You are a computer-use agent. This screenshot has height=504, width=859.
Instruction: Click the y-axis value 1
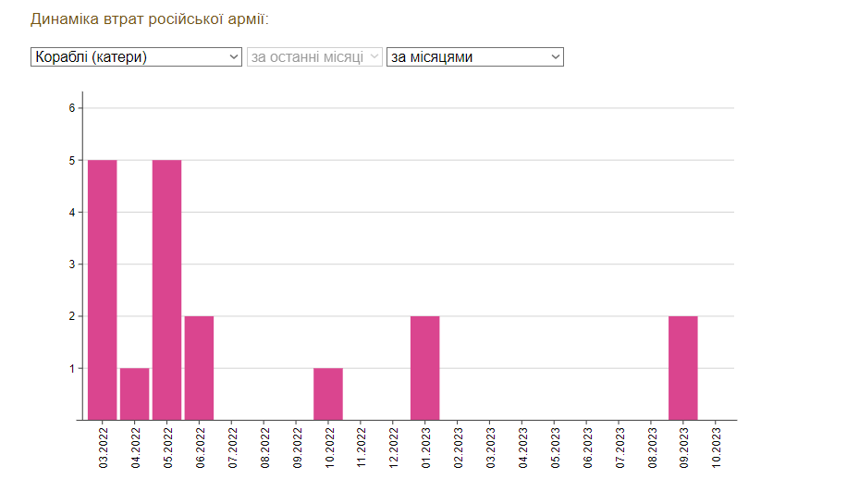[72, 369]
